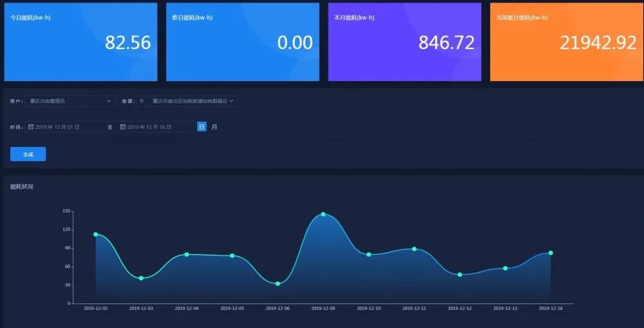Click the location pin icon in street field

click(x=142, y=101)
